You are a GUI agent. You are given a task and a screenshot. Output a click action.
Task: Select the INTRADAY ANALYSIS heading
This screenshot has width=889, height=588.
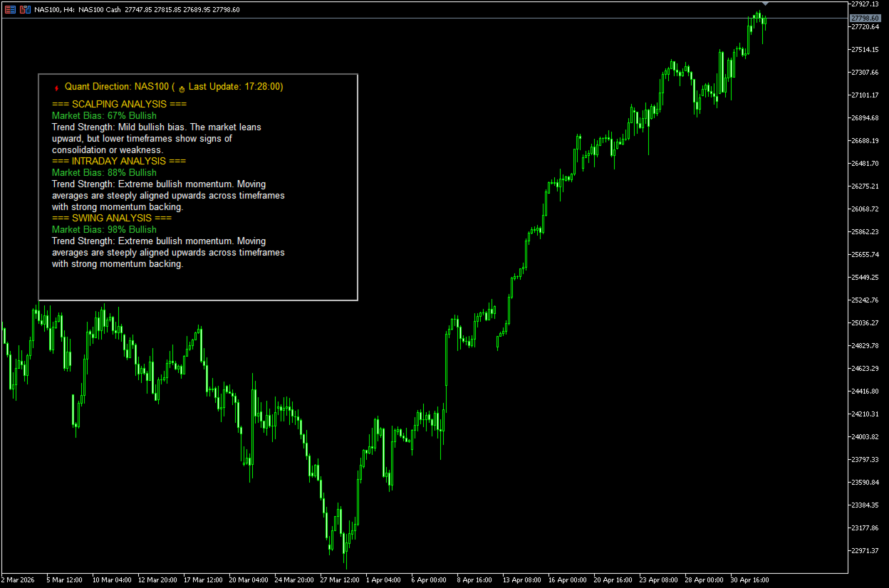pos(119,161)
